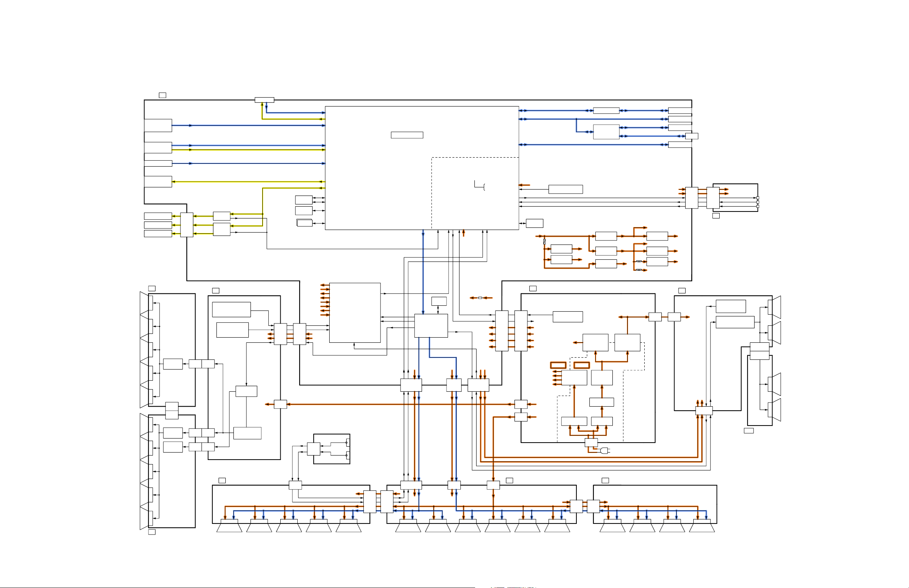Click the stacked double-rectangle symbol beside the large block
Screen dimensions: 909x588
tap(304, 223)
